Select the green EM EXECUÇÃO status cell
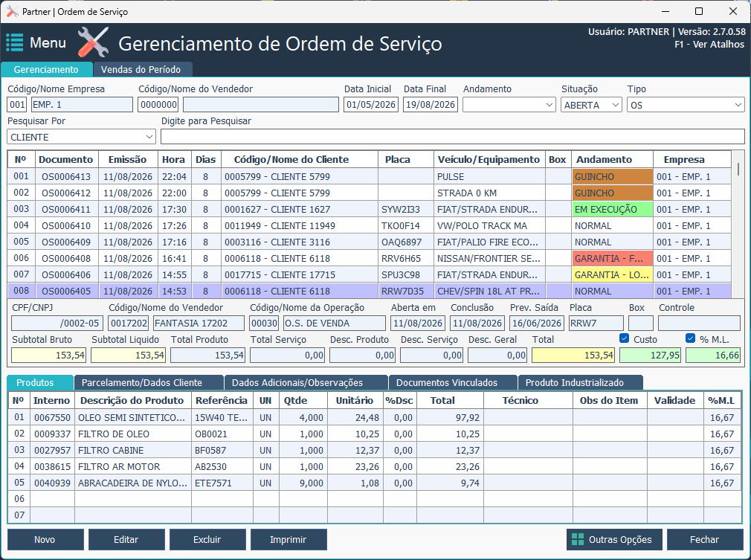This screenshot has height=560, width=751. (x=612, y=209)
